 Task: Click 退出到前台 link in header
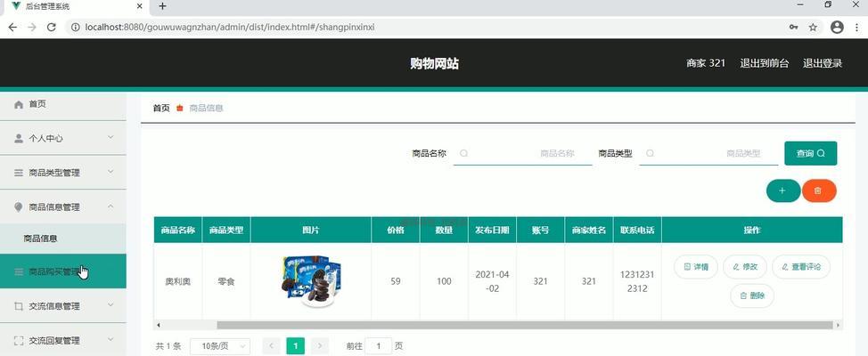coord(765,63)
